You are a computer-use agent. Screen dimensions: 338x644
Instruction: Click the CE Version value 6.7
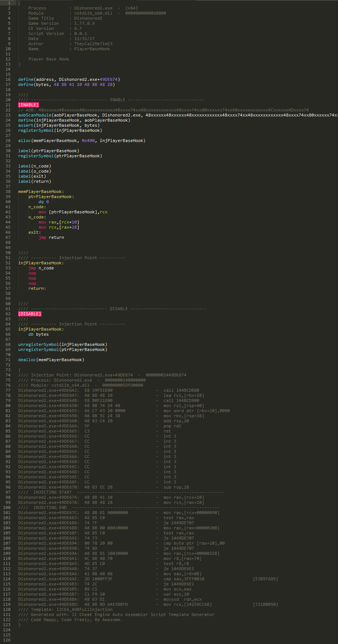coord(78,28)
